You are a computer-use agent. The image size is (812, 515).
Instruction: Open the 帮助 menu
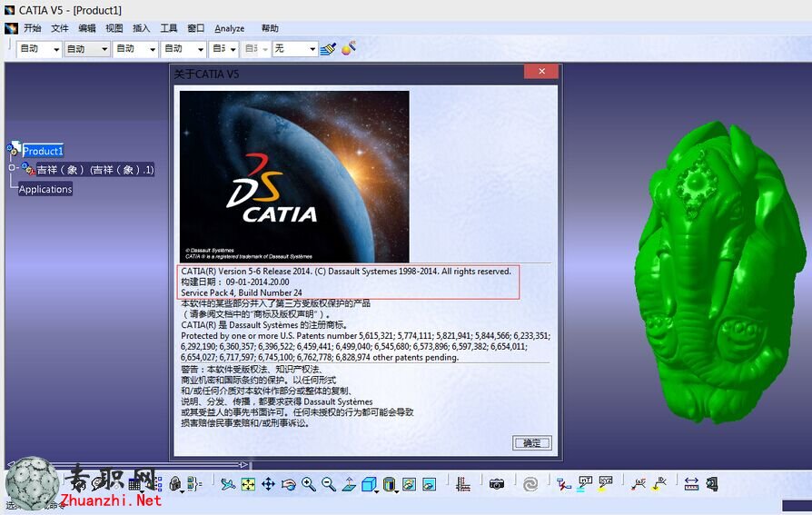[270, 28]
